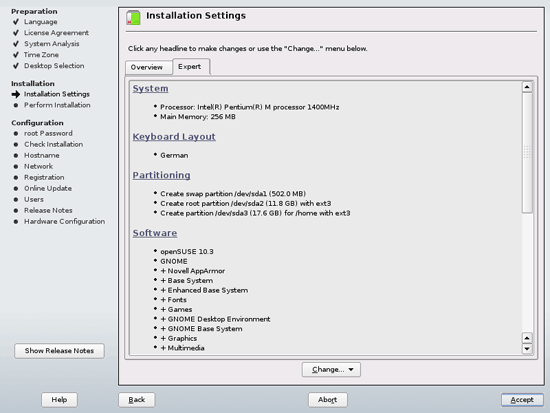Click the arrow icon beside Installation Settings
Screen dimensions: 550x413
[x=15, y=94]
